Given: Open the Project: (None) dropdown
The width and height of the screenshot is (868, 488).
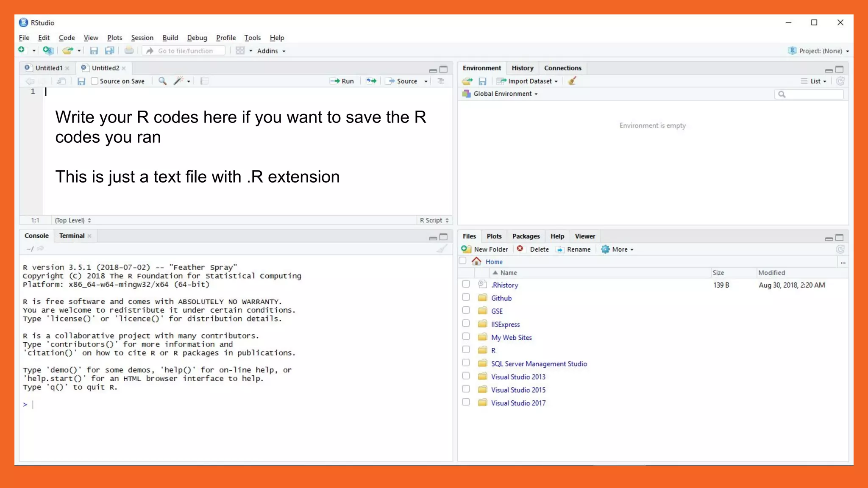Looking at the screenshot, I should coord(818,51).
